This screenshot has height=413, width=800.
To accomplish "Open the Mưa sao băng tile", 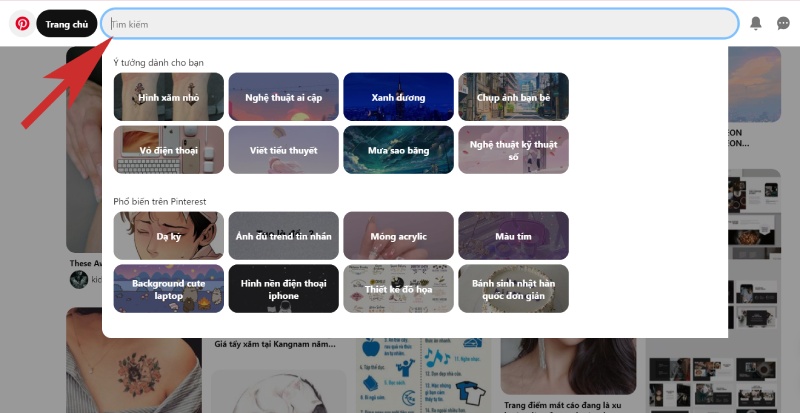I will click(398, 150).
